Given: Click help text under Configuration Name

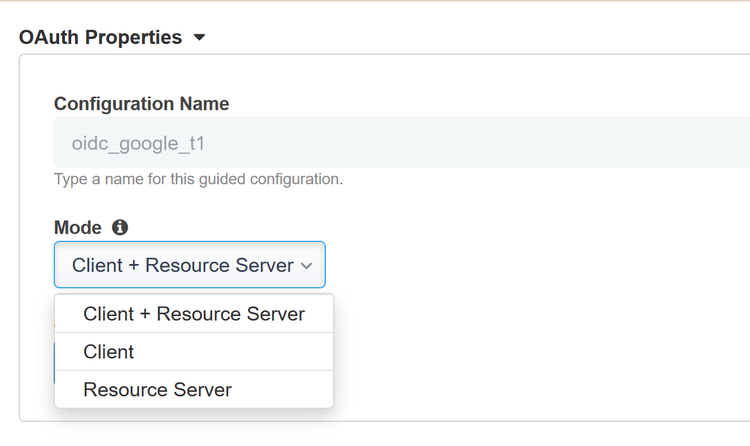Looking at the screenshot, I should (198, 180).
